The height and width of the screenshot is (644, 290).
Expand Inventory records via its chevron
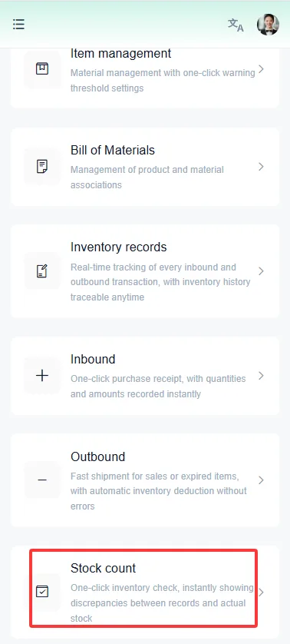click(262, 271)
